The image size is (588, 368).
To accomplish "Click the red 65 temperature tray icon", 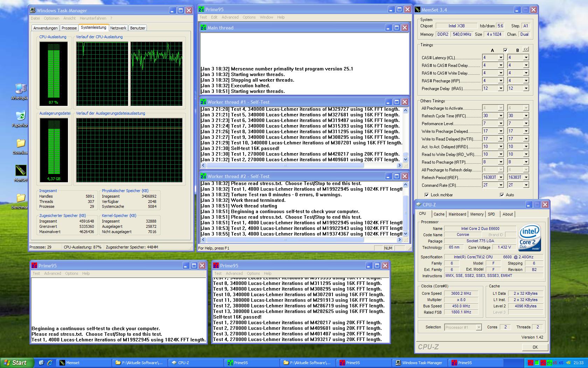I will tap(555, 363).
